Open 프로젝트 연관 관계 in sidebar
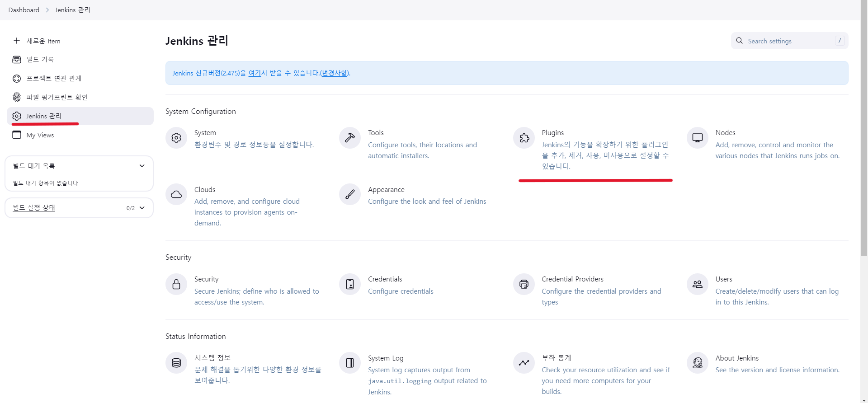Screen dimensions: 868x403 coord(80,79)
